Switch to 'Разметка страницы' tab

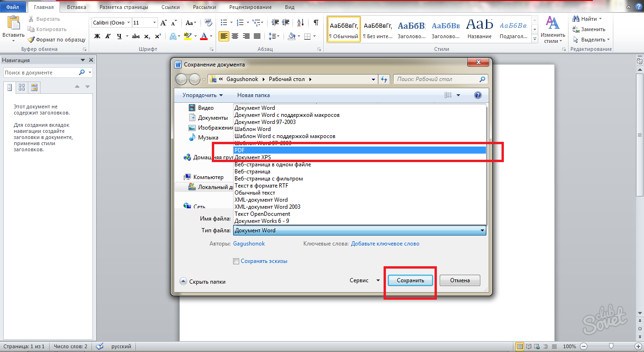(x=124, y=7)
